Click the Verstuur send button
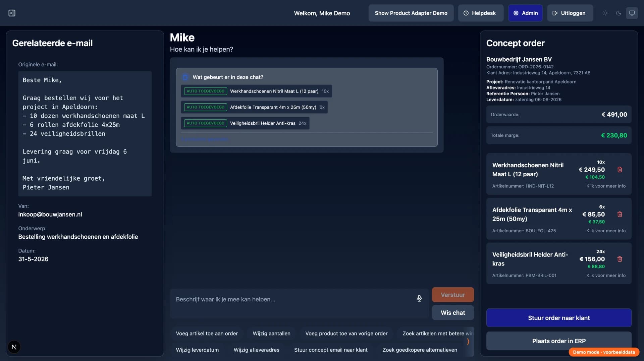 pos(453,295)
